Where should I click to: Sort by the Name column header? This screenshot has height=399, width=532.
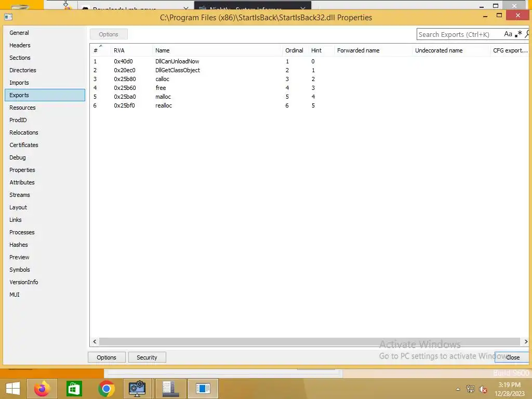[217, 50]
